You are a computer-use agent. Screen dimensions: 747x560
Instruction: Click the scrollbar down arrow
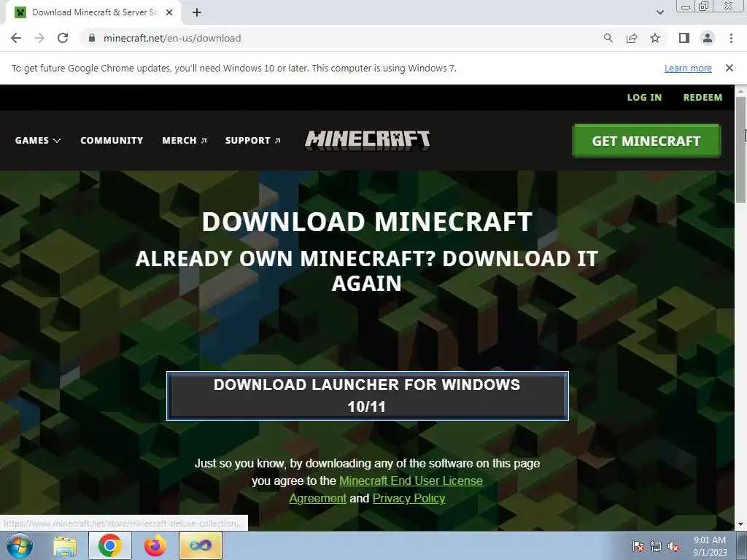pyautogui.click(x=740, y=525)
